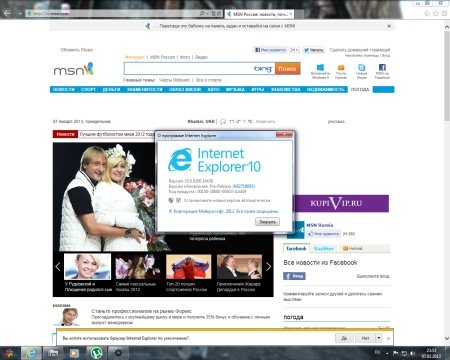Open the ЗНАМЕНИТОСТИ navigation menu item
The width and height of the screenshot is (450, 360).
coord(144,89)
